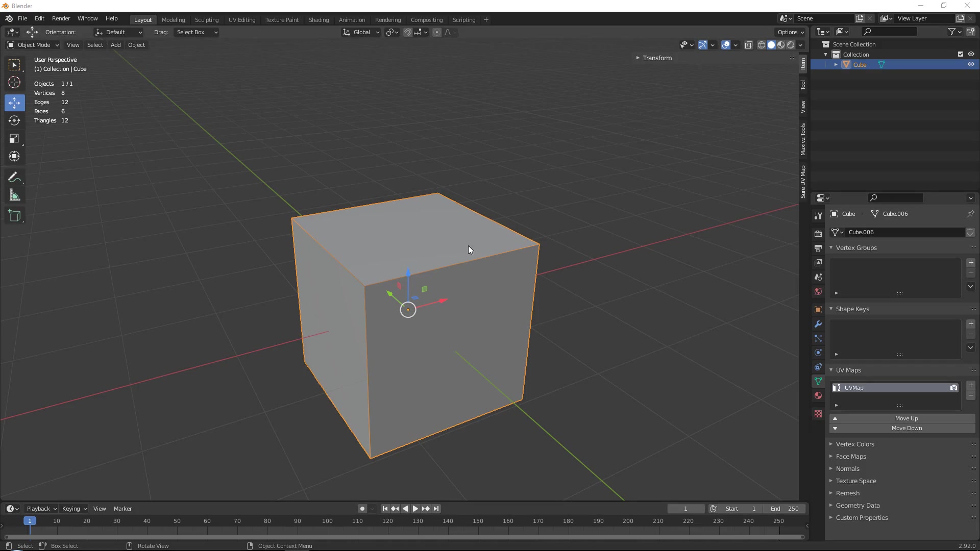
Task: Open Global transform orientation dropdown
Action: pos(361,32)
